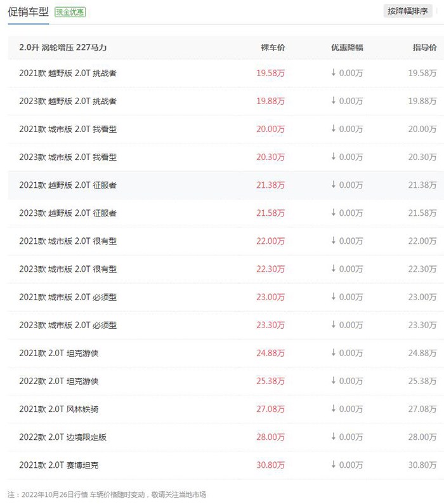Image resolution: width=444 pixels, height=504 pixels.
Task: Click gray guide price 22.30万
Action: [422, 269]
